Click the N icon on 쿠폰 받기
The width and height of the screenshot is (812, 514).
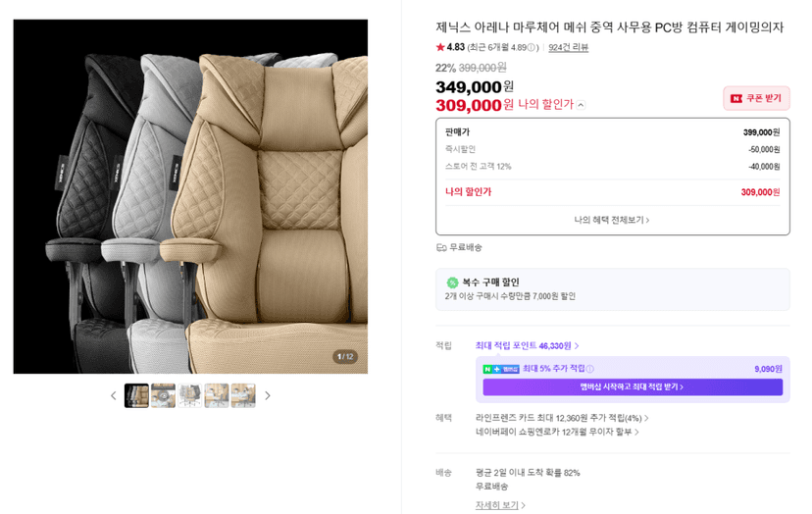pyautogui.click(x=736, y=98)
